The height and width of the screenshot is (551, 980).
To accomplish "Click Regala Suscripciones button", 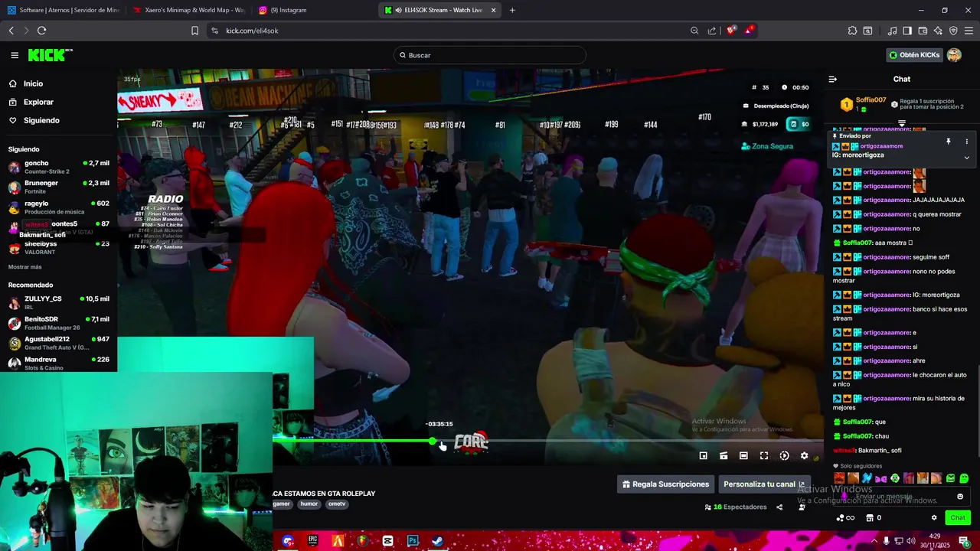I will [x=665, y=484].
